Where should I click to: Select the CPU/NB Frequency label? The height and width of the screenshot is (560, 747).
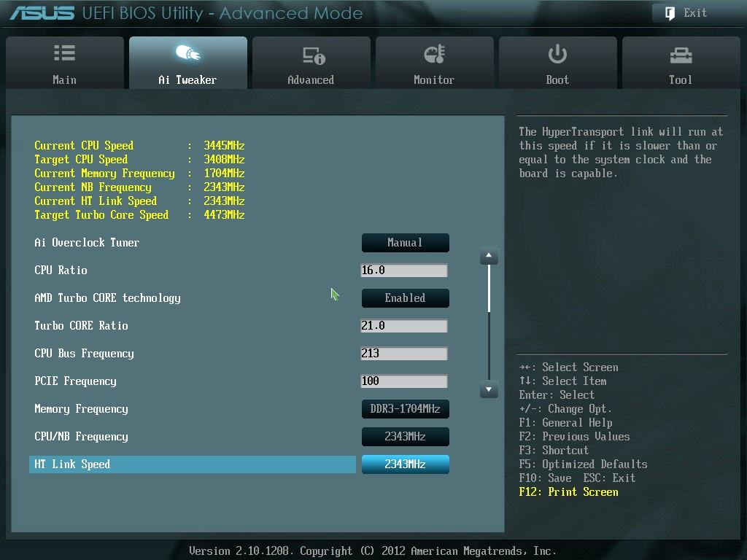pyautogui.click(x=82, y=437)
